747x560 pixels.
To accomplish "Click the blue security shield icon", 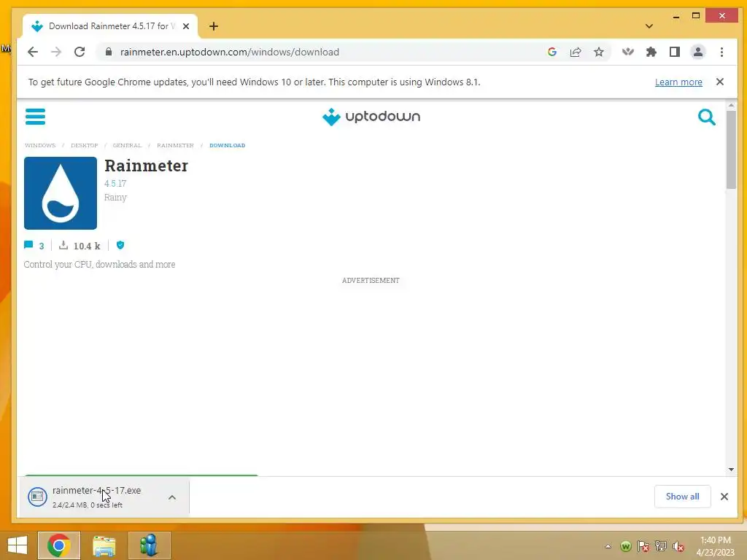I will pos(120,245).
